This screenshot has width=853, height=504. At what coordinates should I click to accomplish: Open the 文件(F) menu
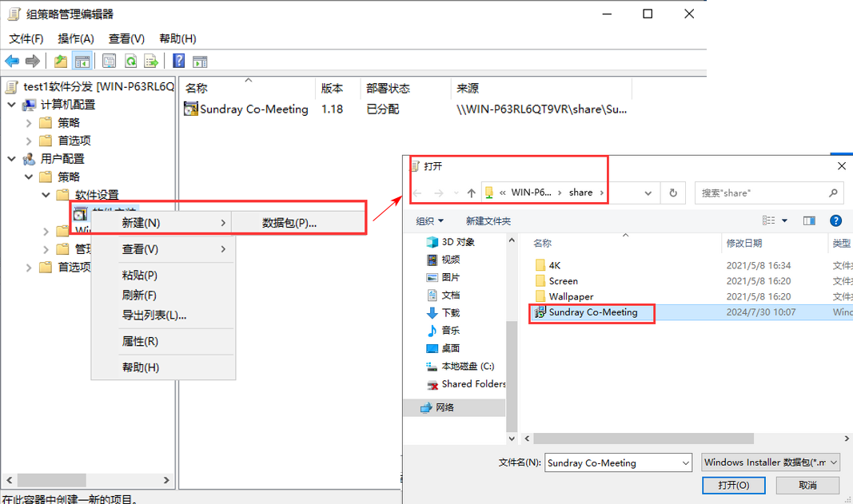[x=26, y=38]
